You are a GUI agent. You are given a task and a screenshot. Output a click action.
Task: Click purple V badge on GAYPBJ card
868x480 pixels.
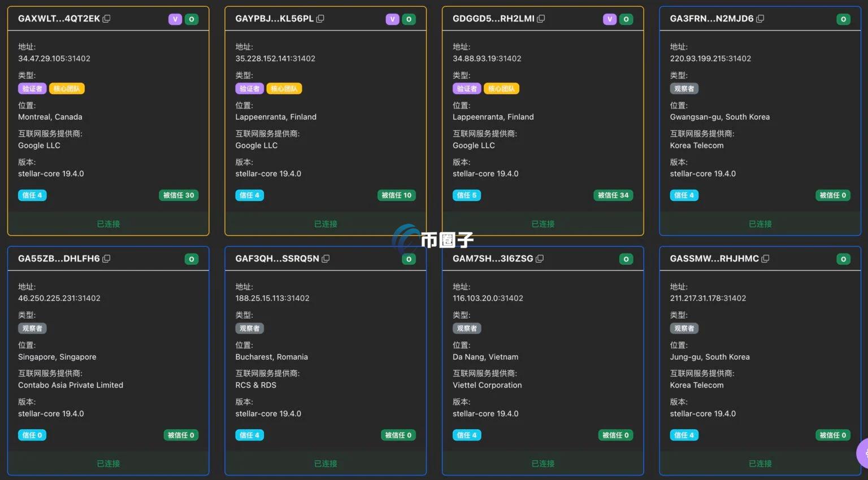point(392,19)
